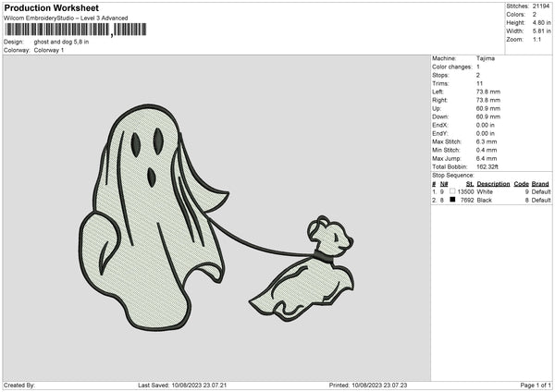The width and height of the screenshot is (555, 392).
Task: Click the 'White' description in row 1
Action: (x=485, y=191)
